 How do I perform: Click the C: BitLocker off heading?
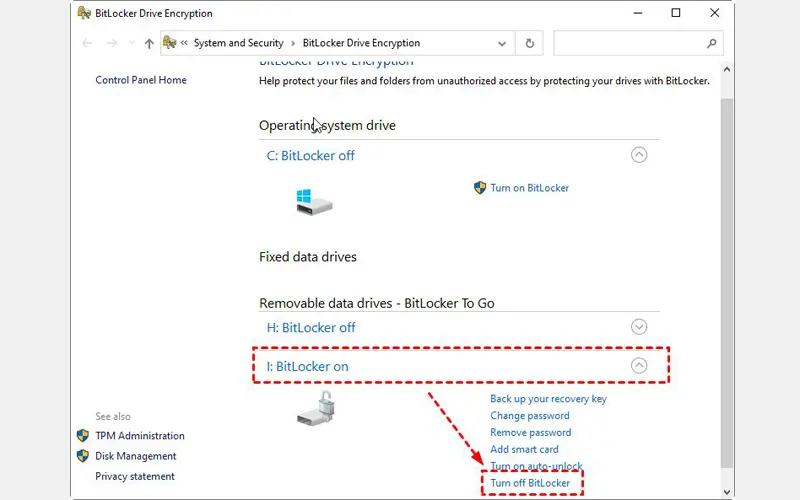(310, 156)
